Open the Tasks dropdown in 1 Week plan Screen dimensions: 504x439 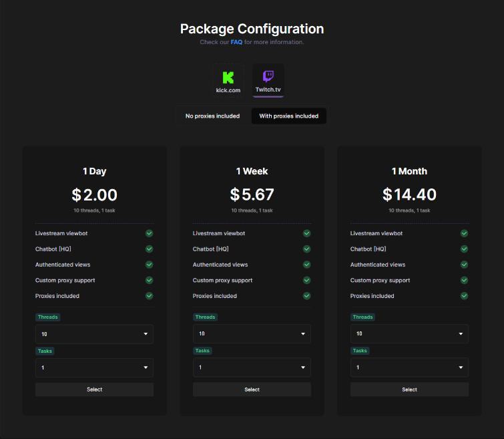(252, 368)
